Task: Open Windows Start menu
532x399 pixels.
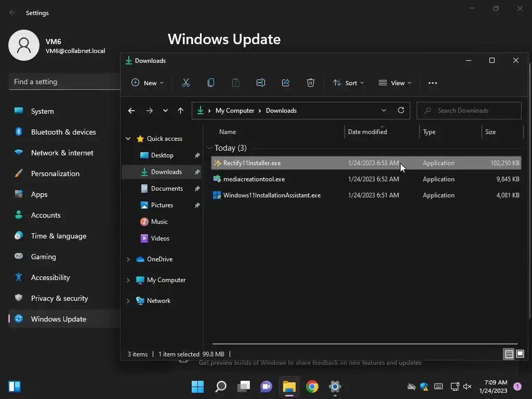Action: tap(197, 387)
